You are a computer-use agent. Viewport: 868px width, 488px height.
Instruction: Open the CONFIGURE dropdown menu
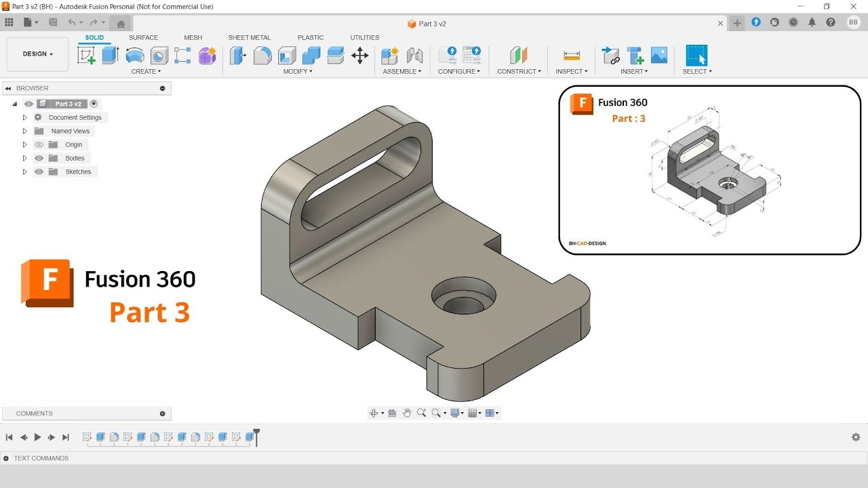[x=459, y=71]
